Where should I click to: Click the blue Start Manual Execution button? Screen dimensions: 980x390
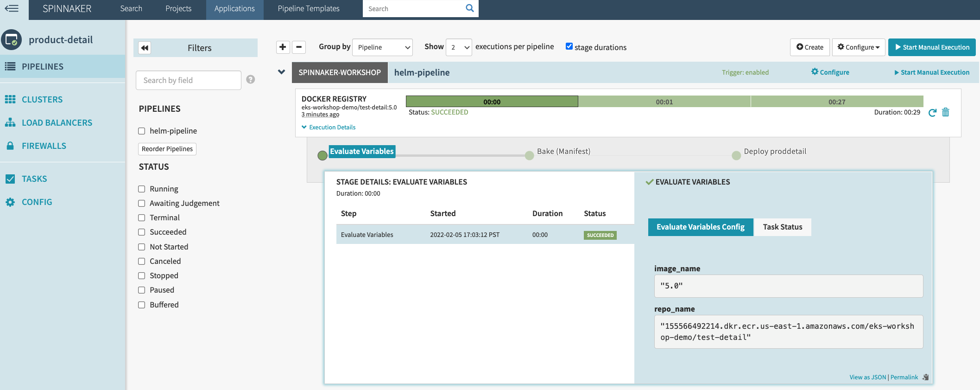[x=932, y=47]
